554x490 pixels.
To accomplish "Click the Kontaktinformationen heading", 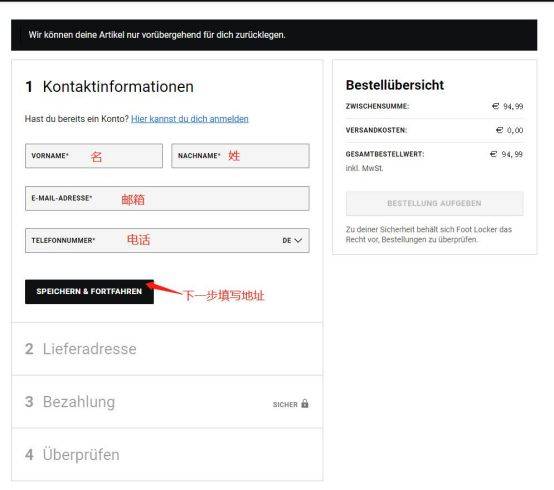I will pyautogui.click(x=118, y=87).
